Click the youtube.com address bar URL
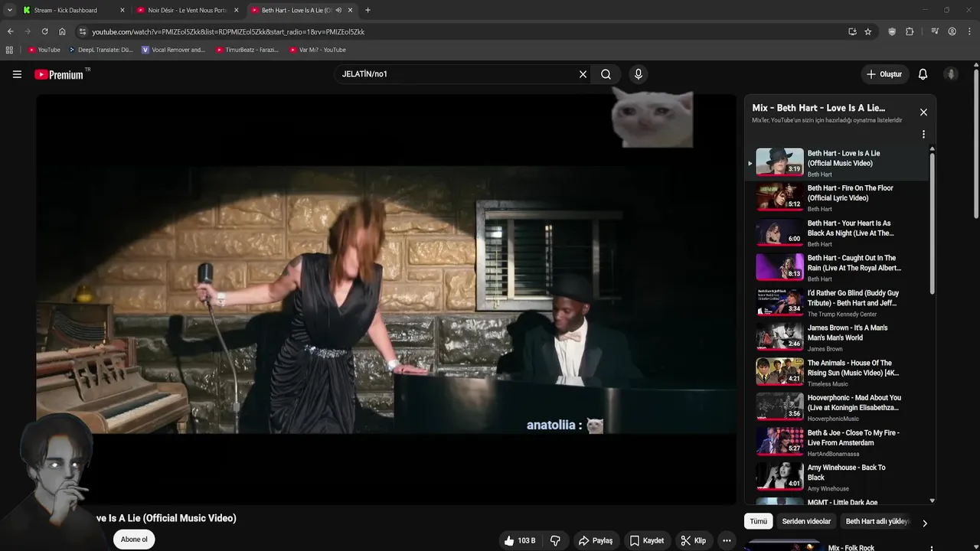980x551 pixels. 228,32
